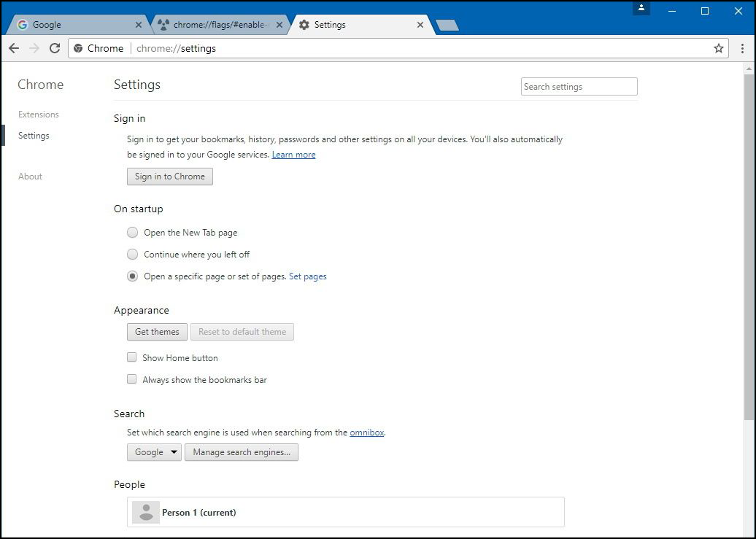
Task: Click the vertical scrollbar thumb
Action: pyautogui.click(x=749, y=247)
